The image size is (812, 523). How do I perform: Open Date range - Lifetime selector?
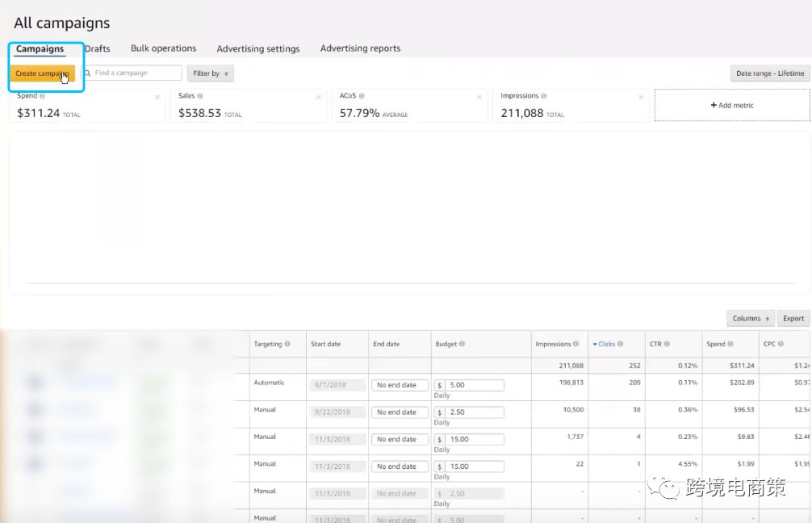[x=769, y=73]
